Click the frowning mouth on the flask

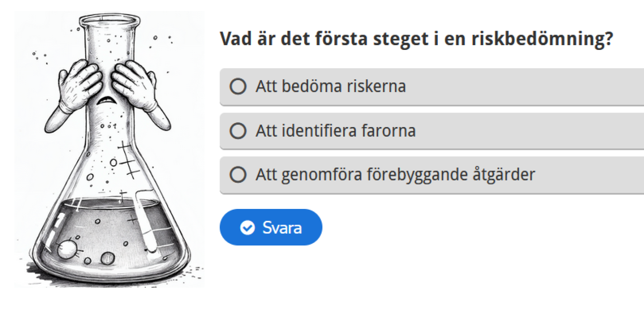106,100
